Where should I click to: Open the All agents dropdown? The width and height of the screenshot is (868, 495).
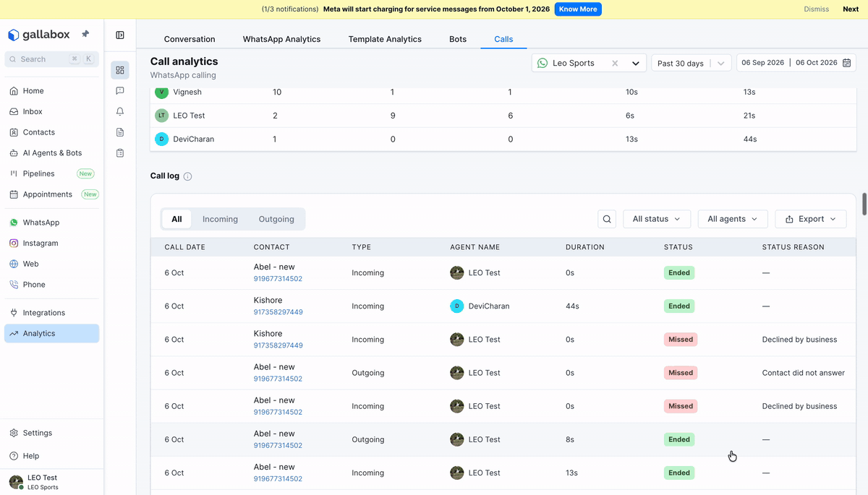tap(733, 219)
